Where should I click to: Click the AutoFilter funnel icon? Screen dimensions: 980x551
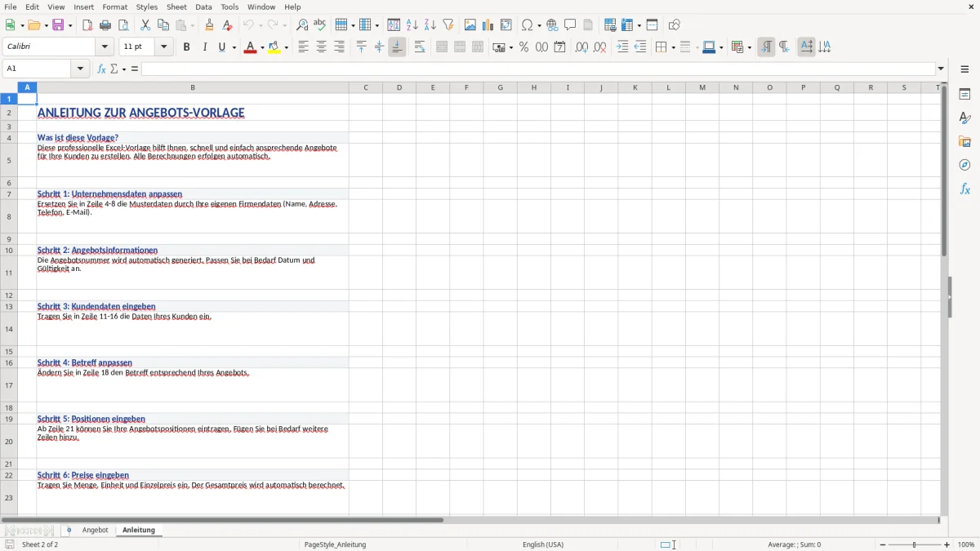tap(448, 25)
